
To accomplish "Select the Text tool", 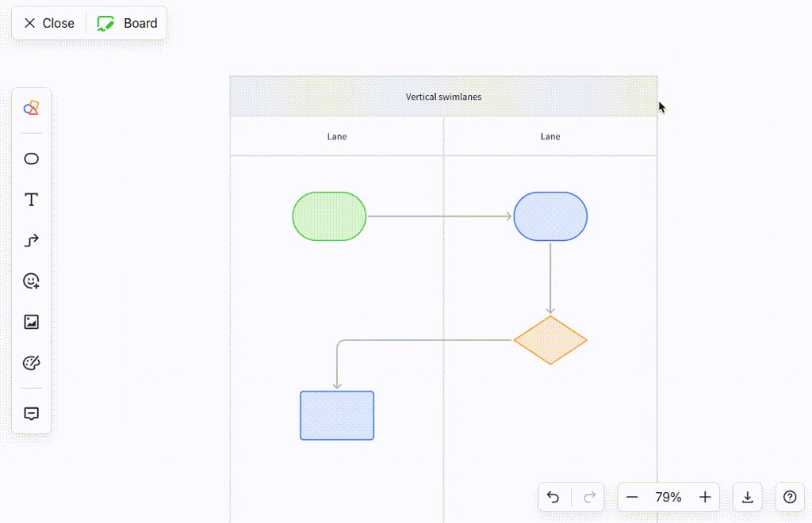I will [x=31, y=200].
